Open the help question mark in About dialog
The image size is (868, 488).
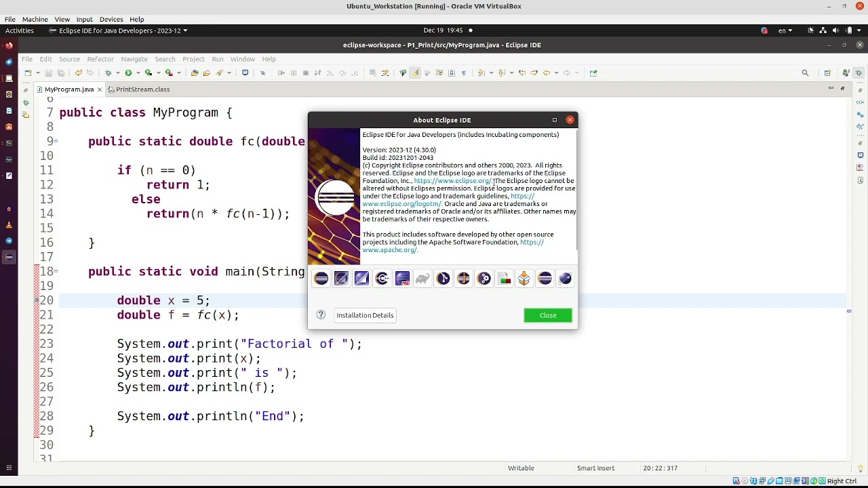tap(321, 314)
